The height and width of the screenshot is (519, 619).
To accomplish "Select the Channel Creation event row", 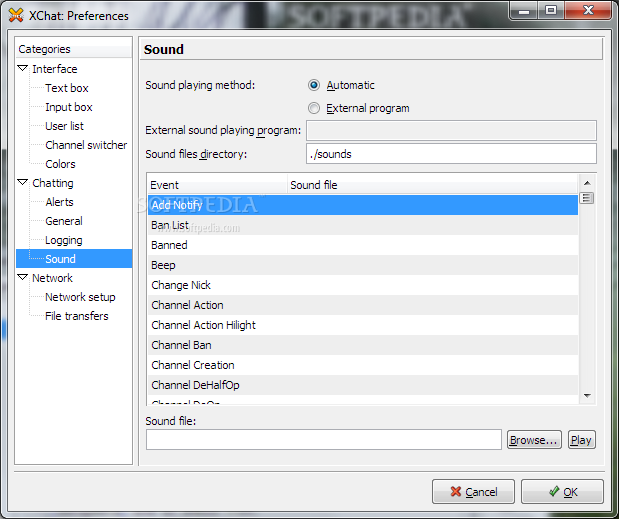I will pyautogui.click(x=363, y=365).
